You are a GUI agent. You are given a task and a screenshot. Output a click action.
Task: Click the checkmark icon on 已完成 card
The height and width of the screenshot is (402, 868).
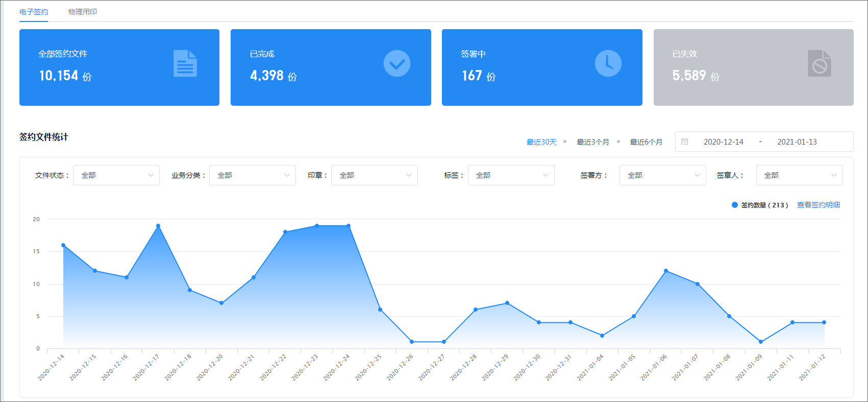tap(397, 63)
